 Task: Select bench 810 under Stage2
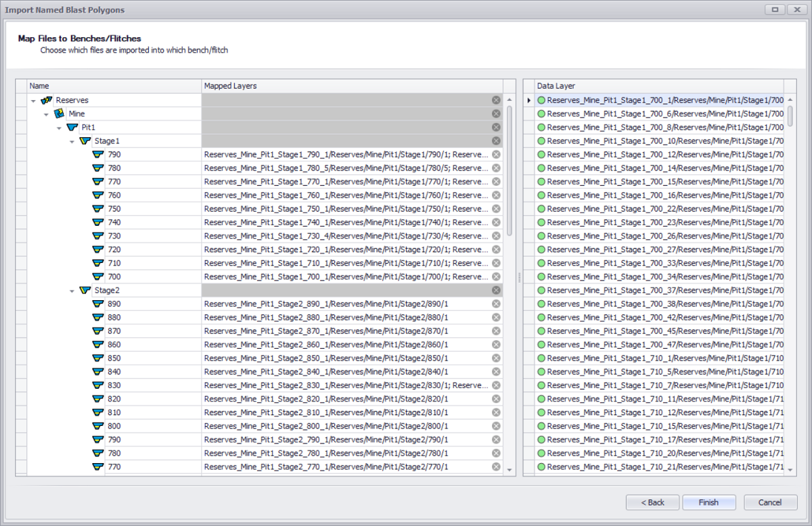(x=114, y=412)
